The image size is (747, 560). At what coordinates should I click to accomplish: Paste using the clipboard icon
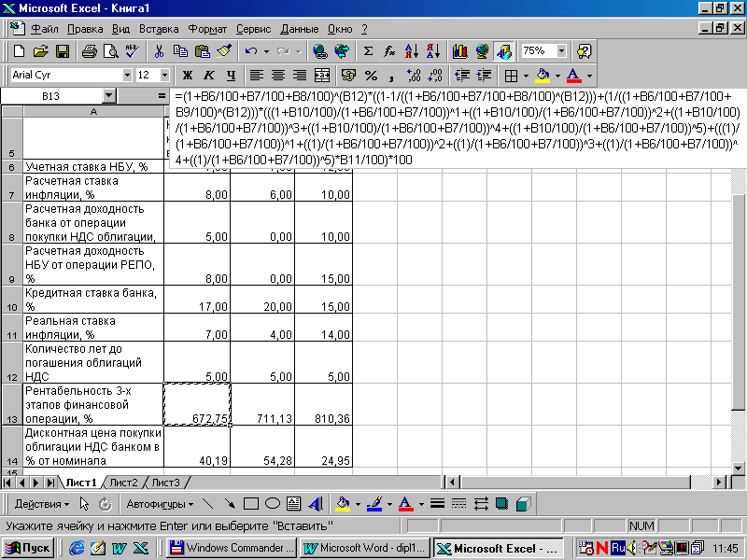click(x=203, y=51)
